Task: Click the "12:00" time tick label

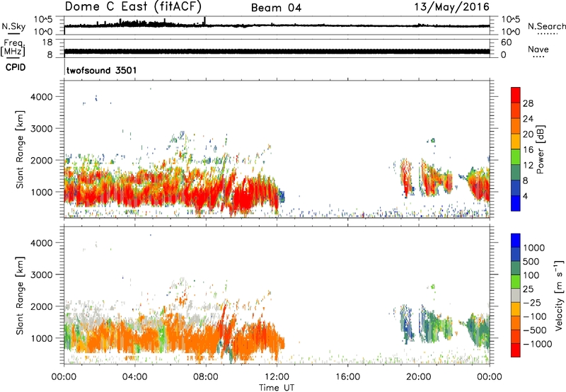Action: 277,377
